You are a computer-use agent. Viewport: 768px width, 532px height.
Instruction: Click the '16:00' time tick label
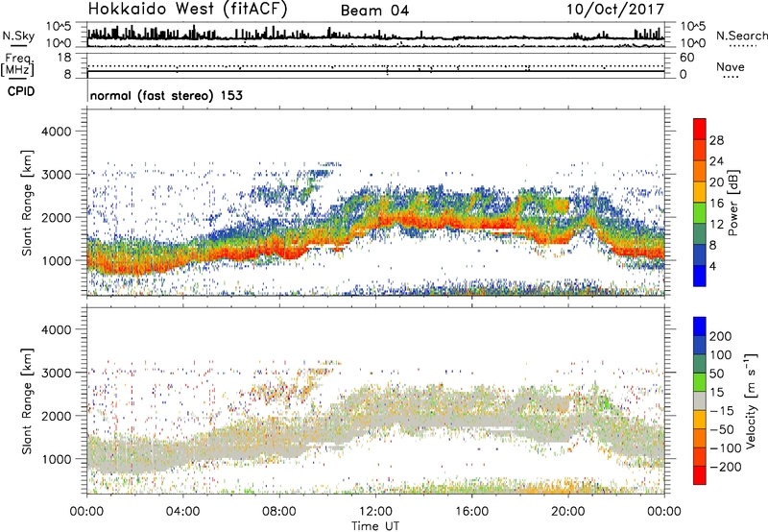pos(471,512)
